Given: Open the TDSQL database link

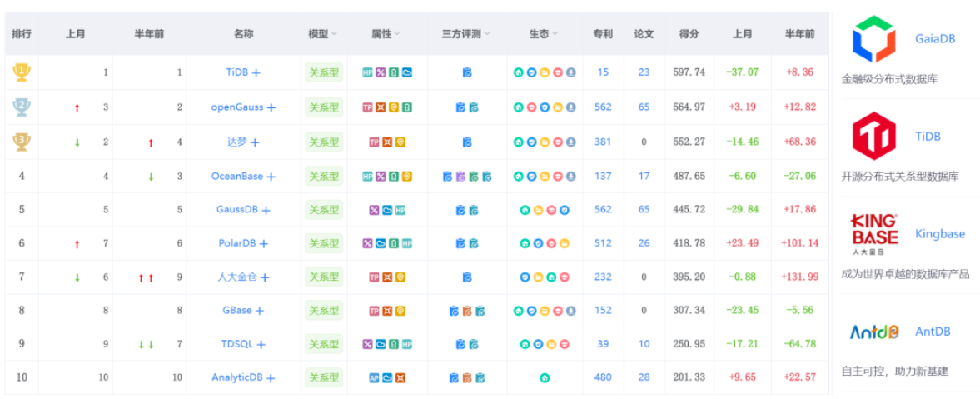Looking at the screenshot, I should point(236,343).
